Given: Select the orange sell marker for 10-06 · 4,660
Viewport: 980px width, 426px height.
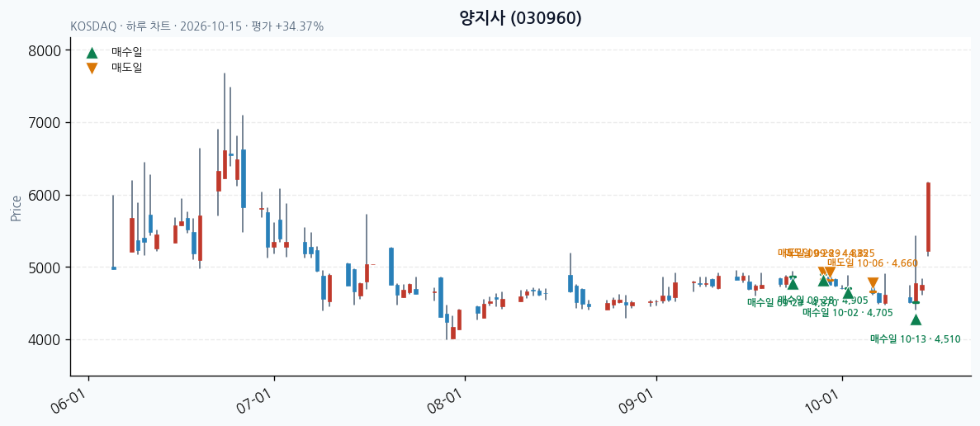Looking at the screenshot, I should pyautogui.click(x=873, y=282).
